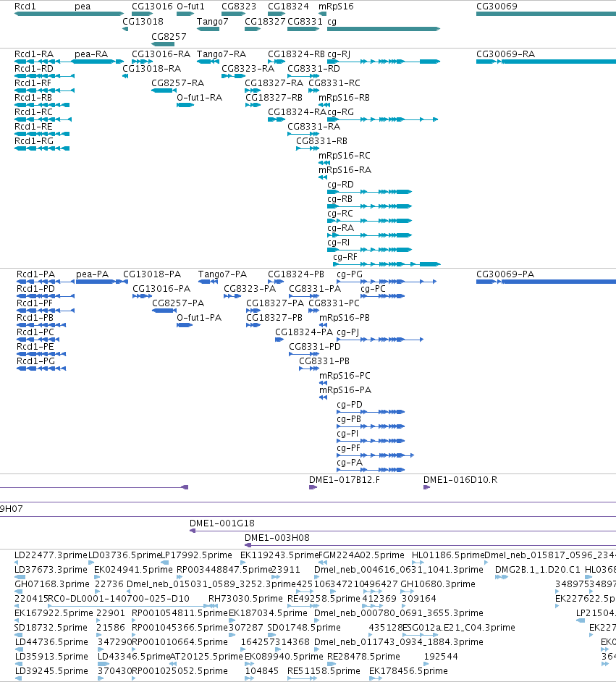Select the pea-PA protein label
Viewport: 616px width, 682px height.
pos(92,274)
